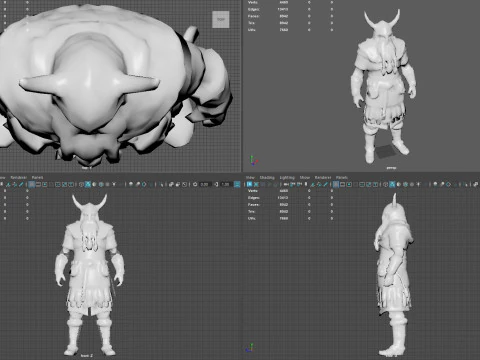The image size is (480, 360).
Task: Toggle the grid in front view toolbar
Action: tap(32, 184)
